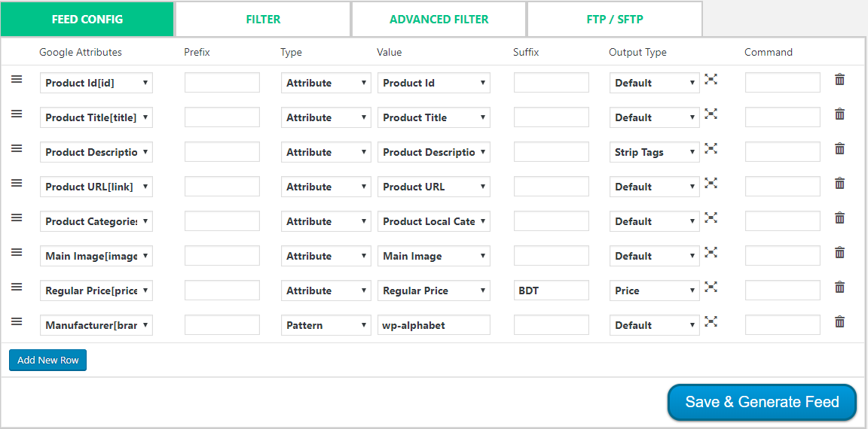Open the Strip Tags output type dropdown
The width and height of the screenshot is (868, 429).
point(654,152)
